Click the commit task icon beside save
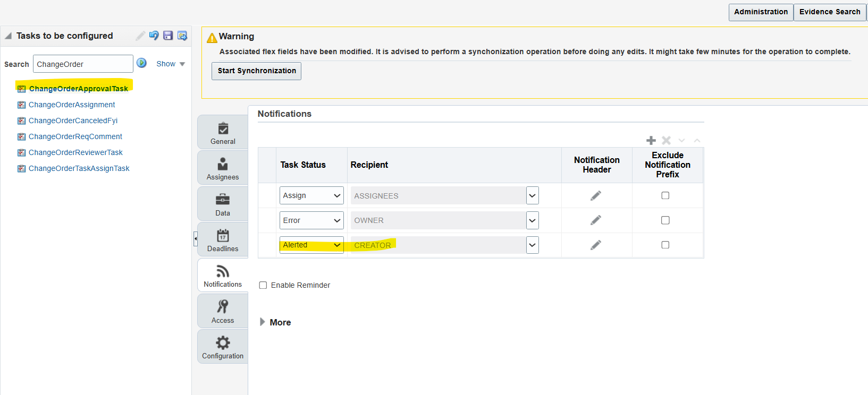868x395 pixels. (182, 36)
